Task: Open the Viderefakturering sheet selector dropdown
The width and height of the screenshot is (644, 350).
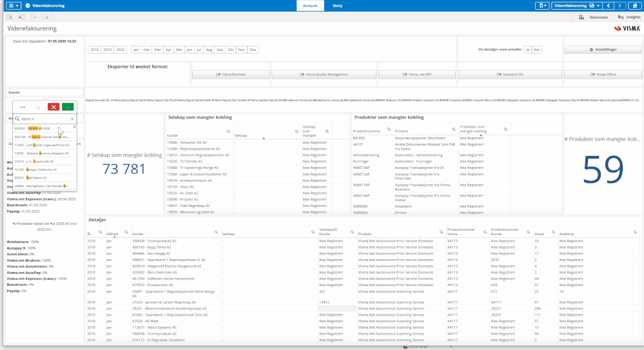Action: tap(577, 6)
